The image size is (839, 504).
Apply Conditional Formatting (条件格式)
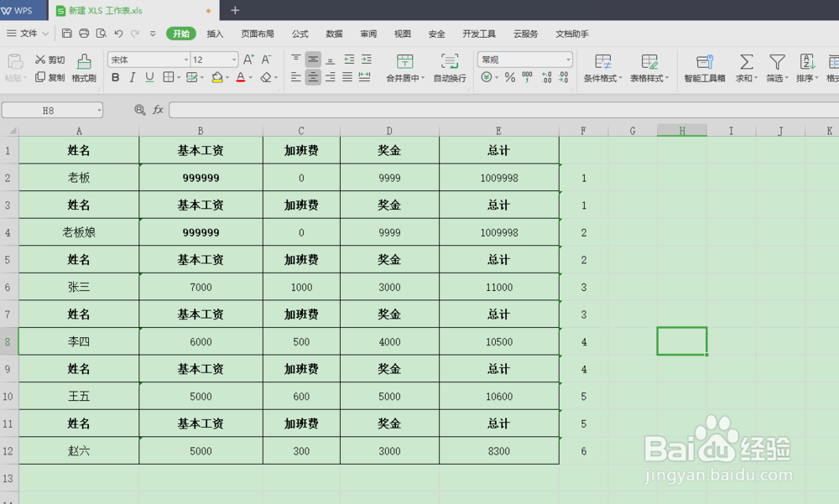pyautogui.click(x=602, y=67)
